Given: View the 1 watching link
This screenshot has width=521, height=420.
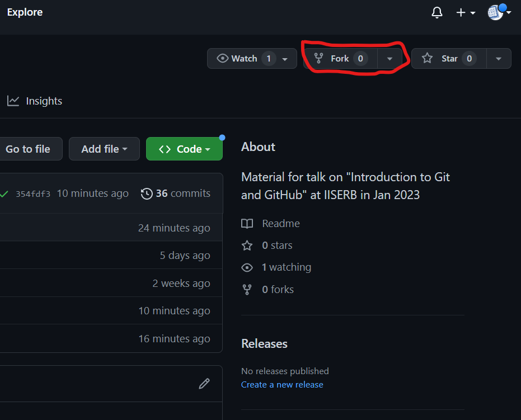Looking at the screenshot, I should pos(287,267).
